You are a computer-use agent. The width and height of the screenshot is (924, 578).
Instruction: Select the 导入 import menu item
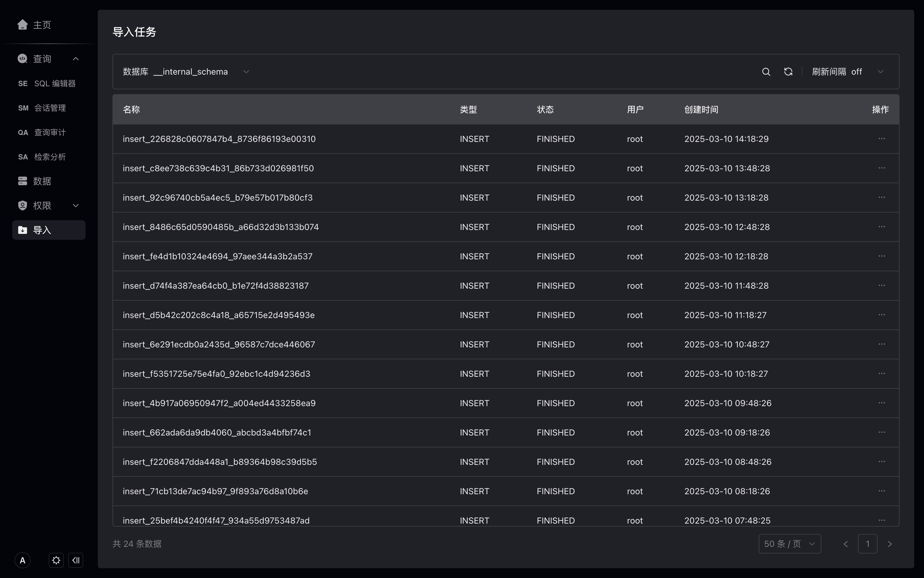(49, 230)
